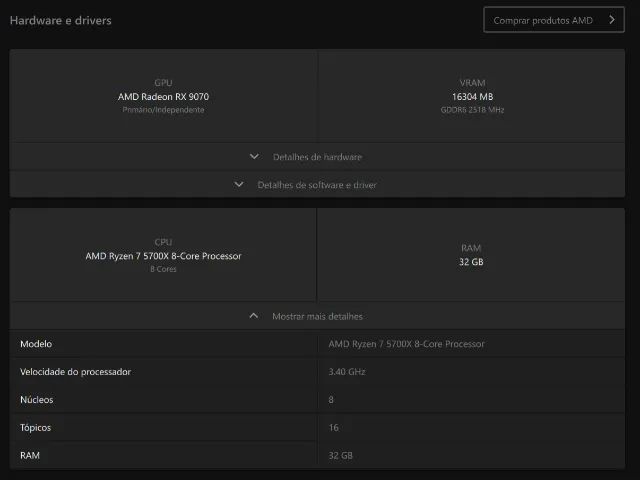Select the Modelo row label
The width and height of the screenshot is (640, 480).
click(36, 344)
